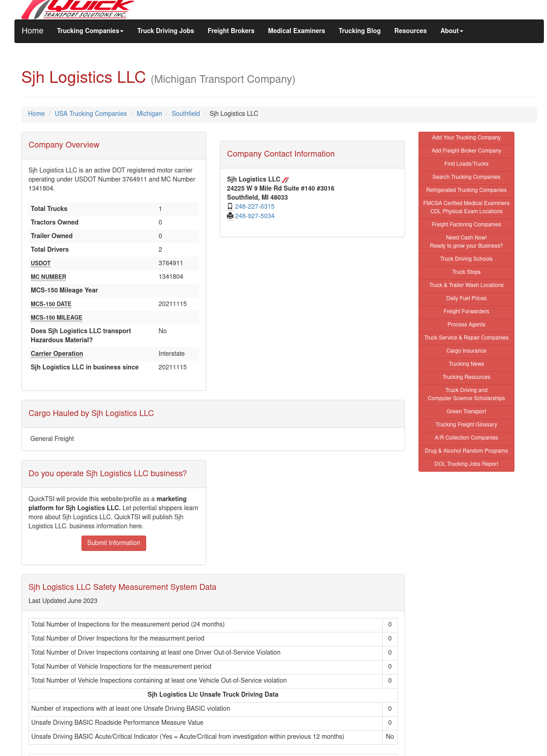Select Process Agents in sidebar
The width and height of the screenshot is (547, 756).
pos(466,325)
